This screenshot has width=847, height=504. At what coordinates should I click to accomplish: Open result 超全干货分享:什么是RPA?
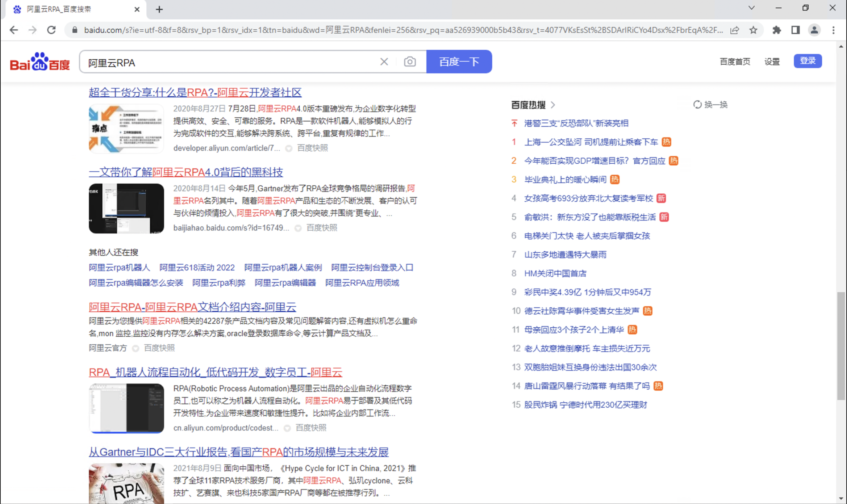click(195, 92)
